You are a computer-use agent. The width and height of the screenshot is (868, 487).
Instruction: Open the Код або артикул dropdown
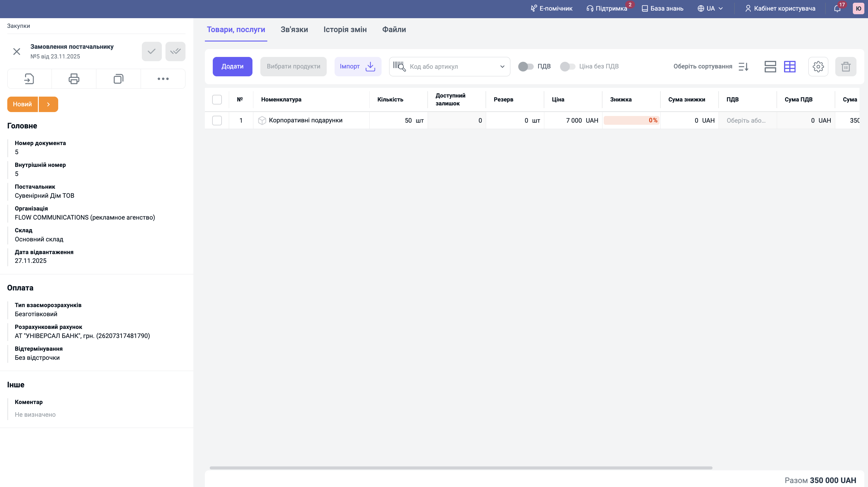[x=502, y=67]
